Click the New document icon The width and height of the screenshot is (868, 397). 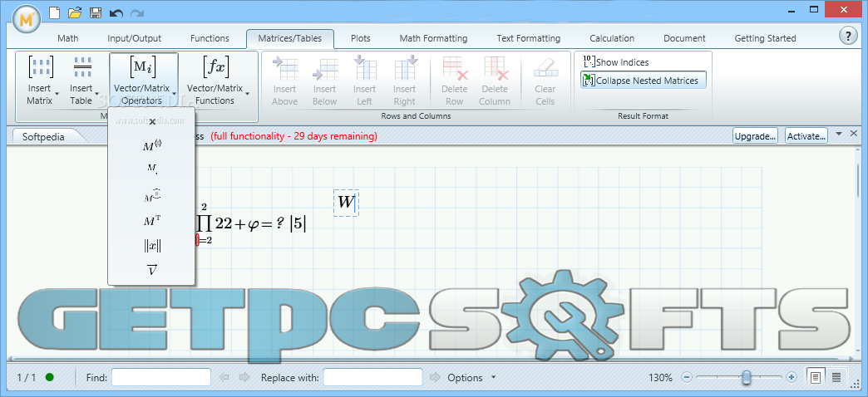tap(54, 12)
